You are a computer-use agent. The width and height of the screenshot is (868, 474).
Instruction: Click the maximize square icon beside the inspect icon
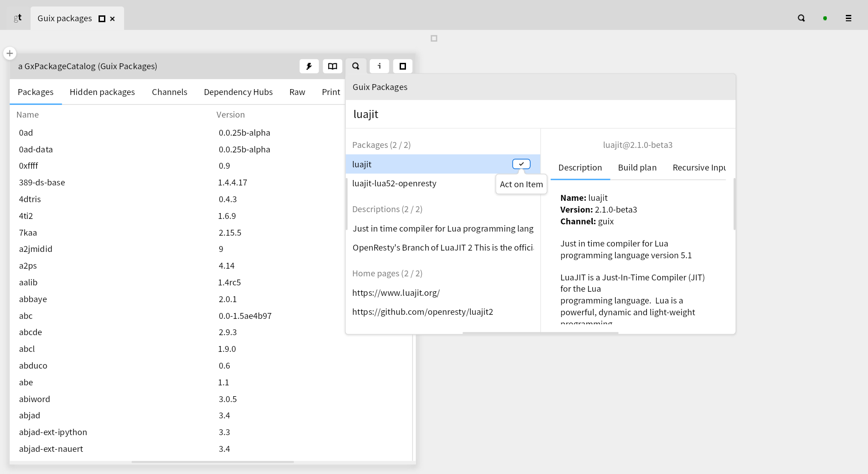(403, 66)
